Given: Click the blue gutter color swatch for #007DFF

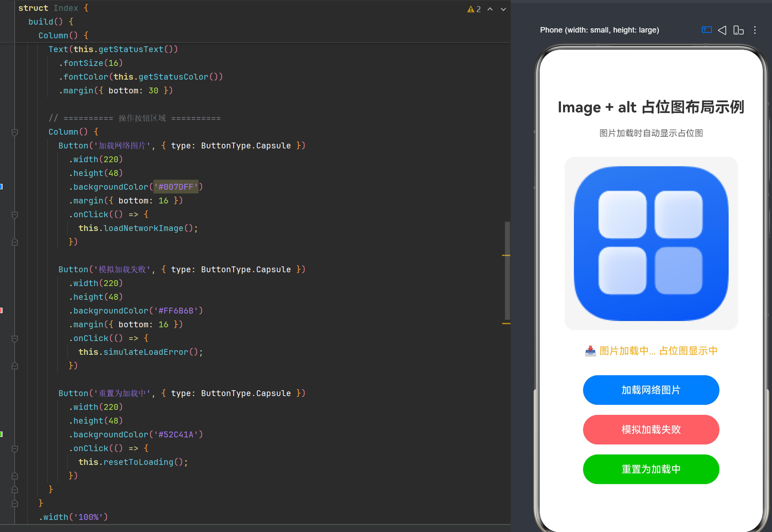Looking at the screenshot, I should pos(1,187).
